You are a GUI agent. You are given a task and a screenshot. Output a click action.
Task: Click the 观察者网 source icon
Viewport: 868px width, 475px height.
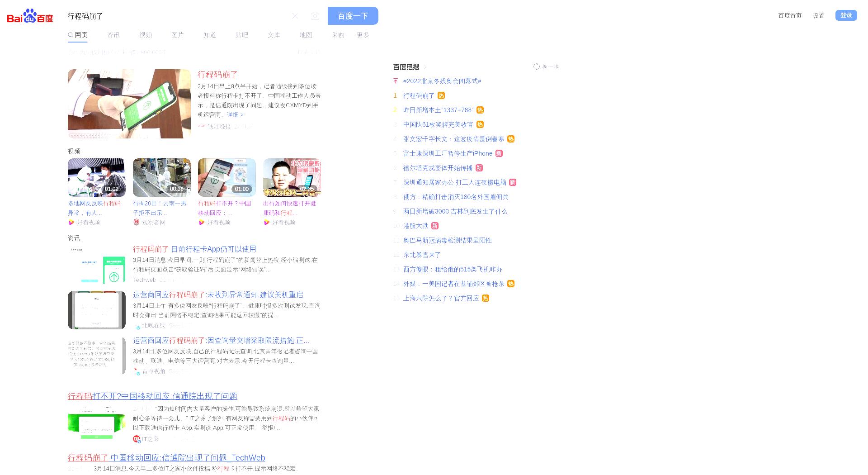tap(136, 223)
